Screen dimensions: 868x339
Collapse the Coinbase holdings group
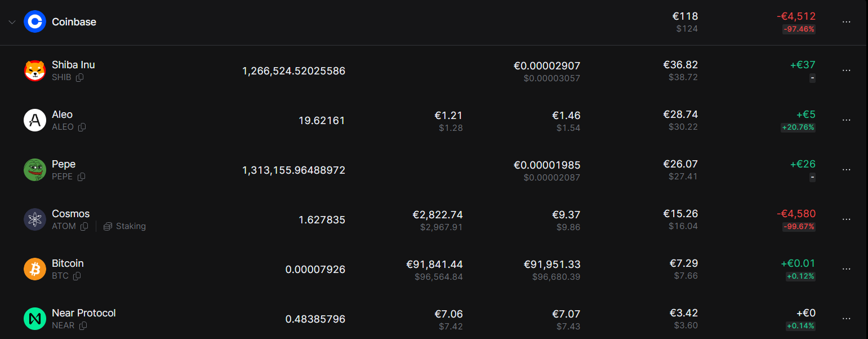click(x=11, y=22)
